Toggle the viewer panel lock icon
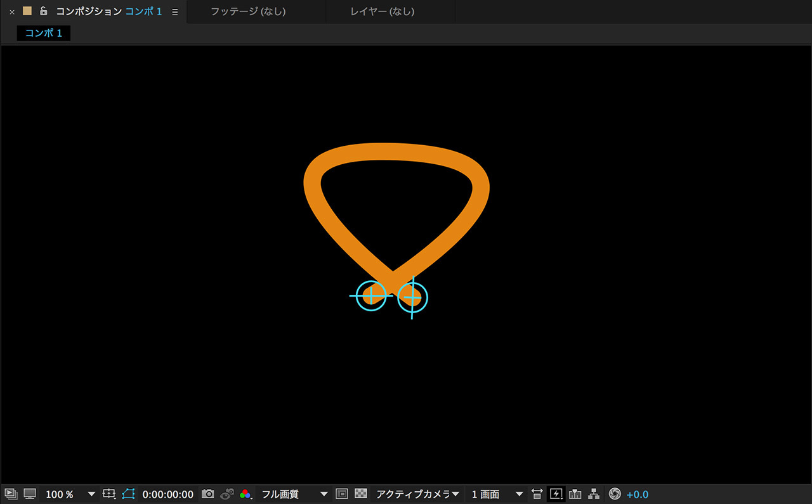 click(43, 11)
